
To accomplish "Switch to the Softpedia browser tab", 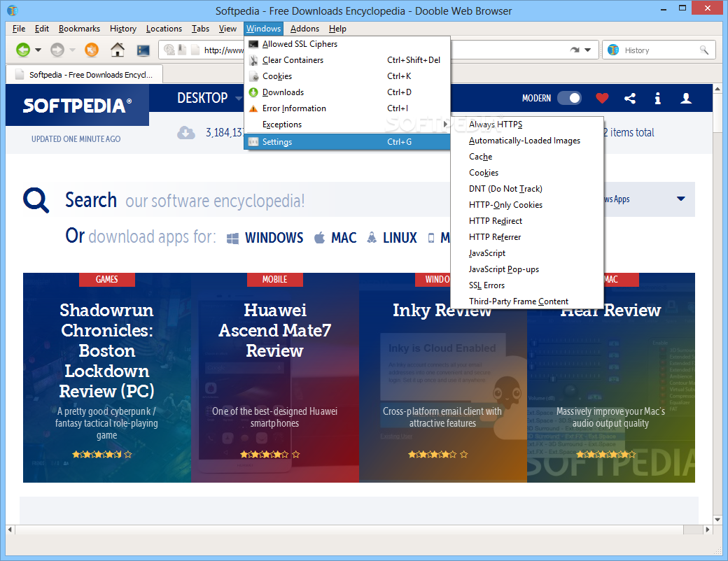I will pyautogui.click(x=85, y=75).
